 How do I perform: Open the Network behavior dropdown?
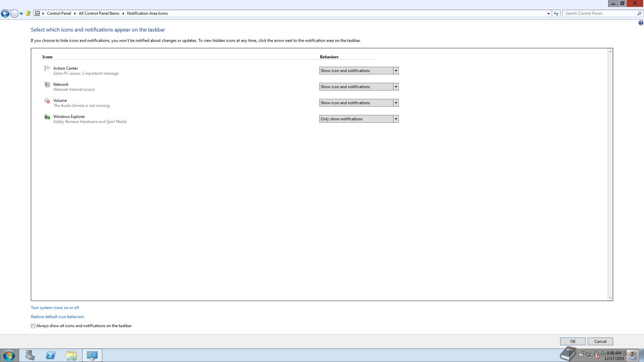(x=359, y=87)
